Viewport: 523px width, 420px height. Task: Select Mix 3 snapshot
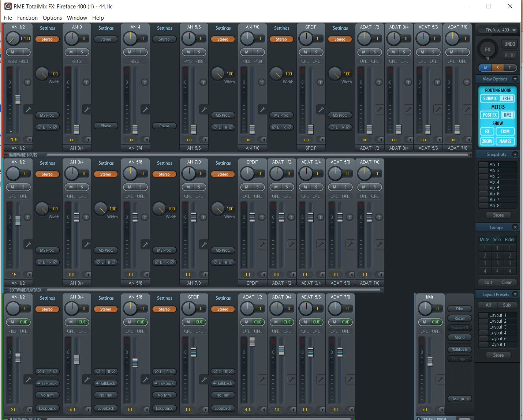tap(494, 176)
